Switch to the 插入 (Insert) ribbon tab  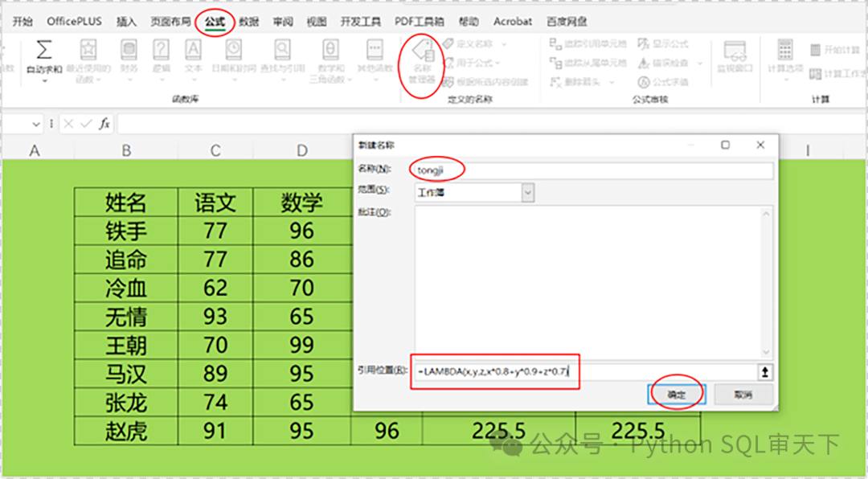pyautogui.click(x=126, y=22)
